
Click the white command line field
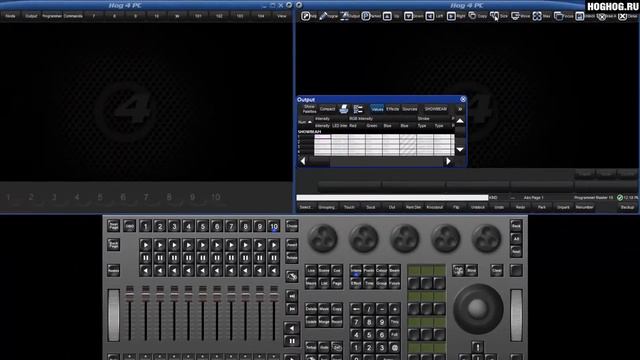392,198
